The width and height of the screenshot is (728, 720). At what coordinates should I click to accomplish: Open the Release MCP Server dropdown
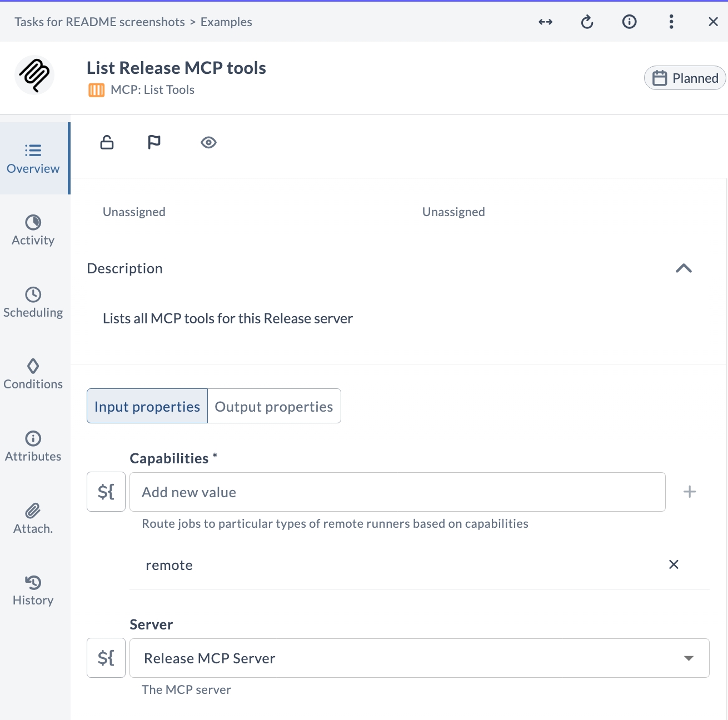689,658
